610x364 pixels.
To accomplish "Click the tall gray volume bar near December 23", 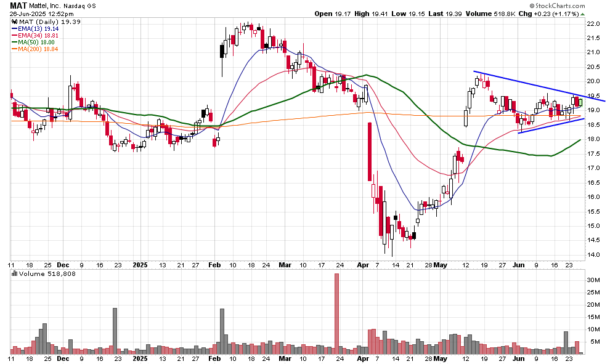I will pos(115,331).
